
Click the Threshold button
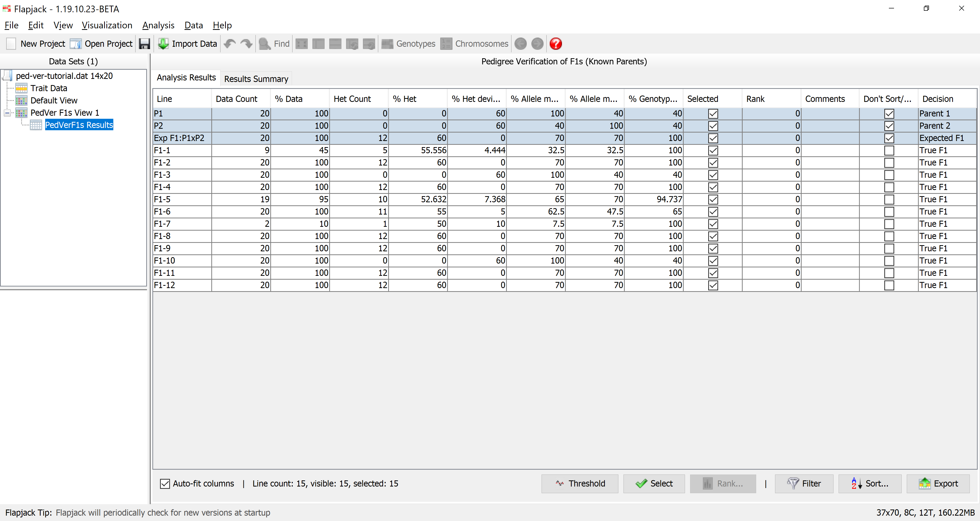(579, 484)
